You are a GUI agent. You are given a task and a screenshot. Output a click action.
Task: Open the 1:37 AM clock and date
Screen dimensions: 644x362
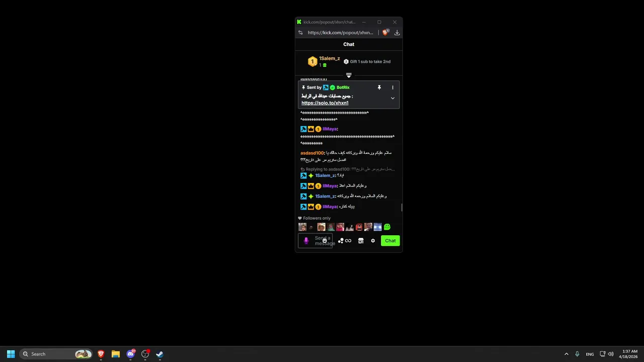[x=629, y=354]
